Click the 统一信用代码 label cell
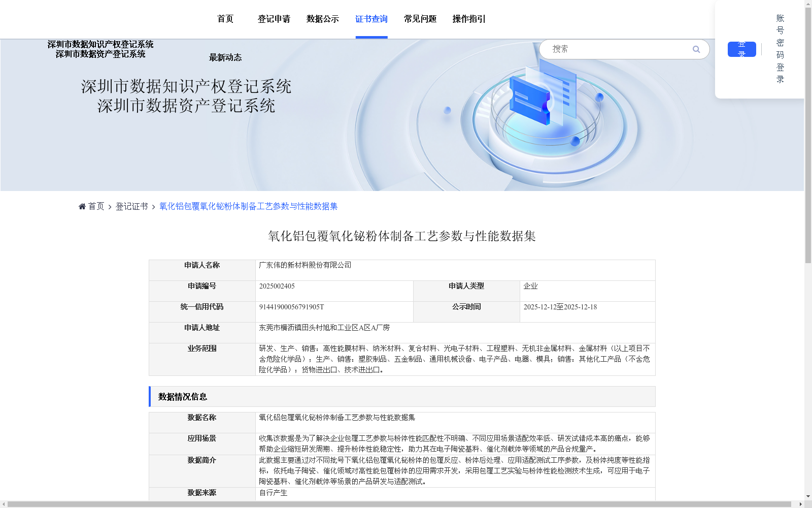The image size is (812, 508). 202,312
